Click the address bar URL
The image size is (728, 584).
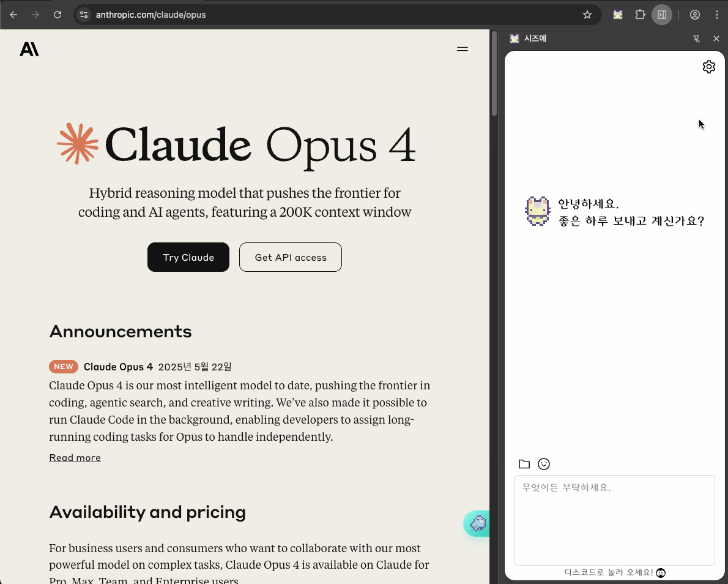151,15
